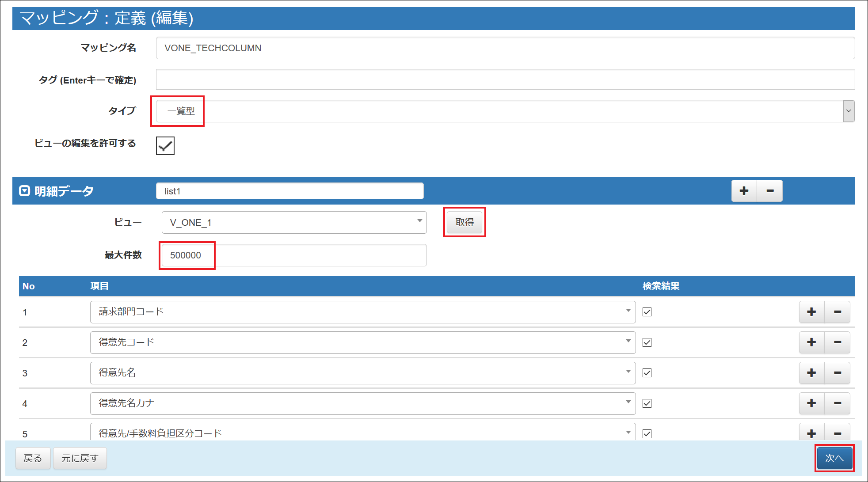This screenshot has height=482, width=868.
Task: Toggle ビューの編集を許可する checkbox
Action: [165, 146]
